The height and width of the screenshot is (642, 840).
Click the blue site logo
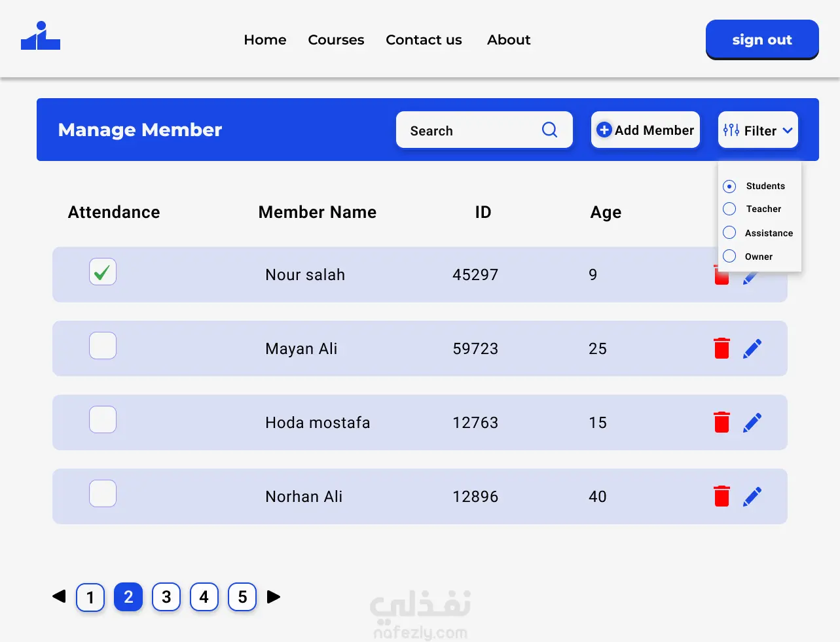click(x=41, y=35)
